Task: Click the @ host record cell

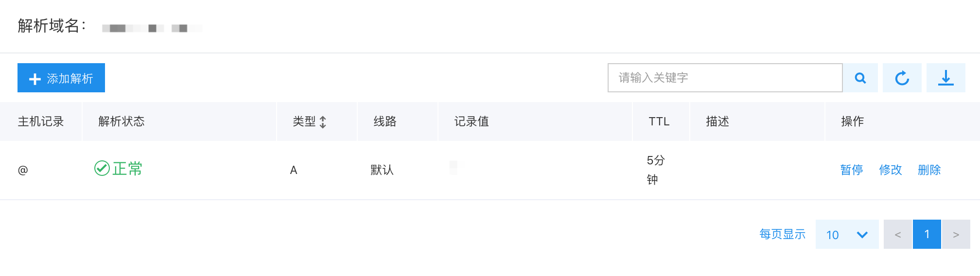Action: pyautogui.click(x=23, y=170)
